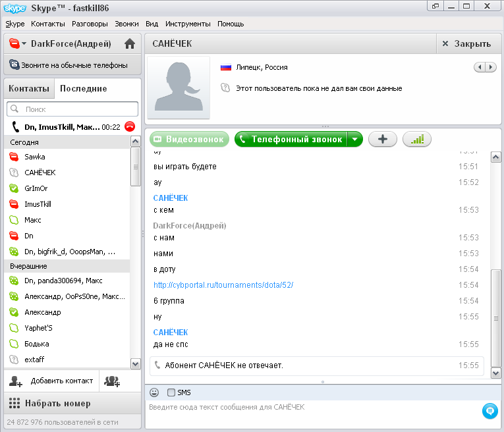
Task: Click the message text input field
Action: coord(314,414)
